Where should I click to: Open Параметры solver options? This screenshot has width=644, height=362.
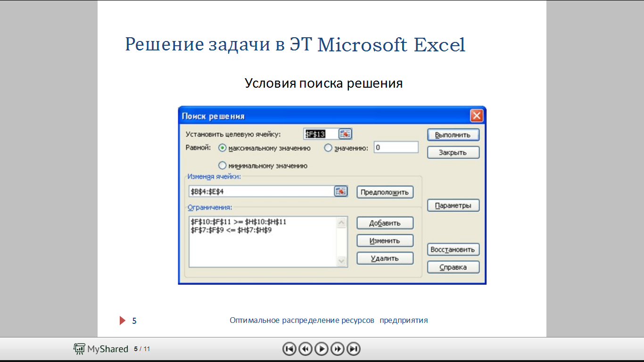pos(453,206)
